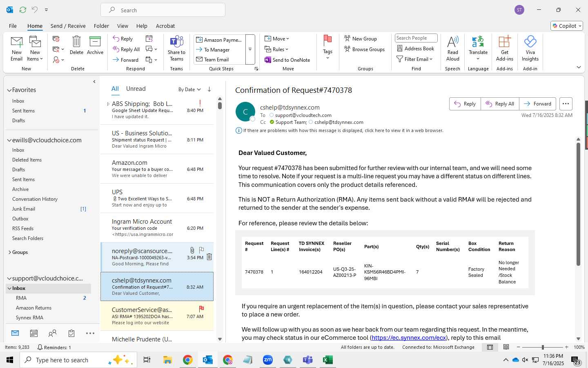Viewport: 588px width, 368px height.
Task: Open Zoom app in taskbar
Action: 268,360
